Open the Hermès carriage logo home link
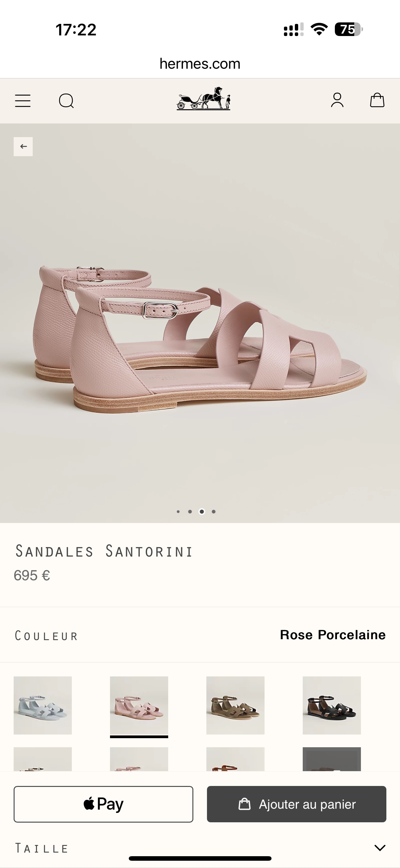400x868 pixels. tap(203, 98)
